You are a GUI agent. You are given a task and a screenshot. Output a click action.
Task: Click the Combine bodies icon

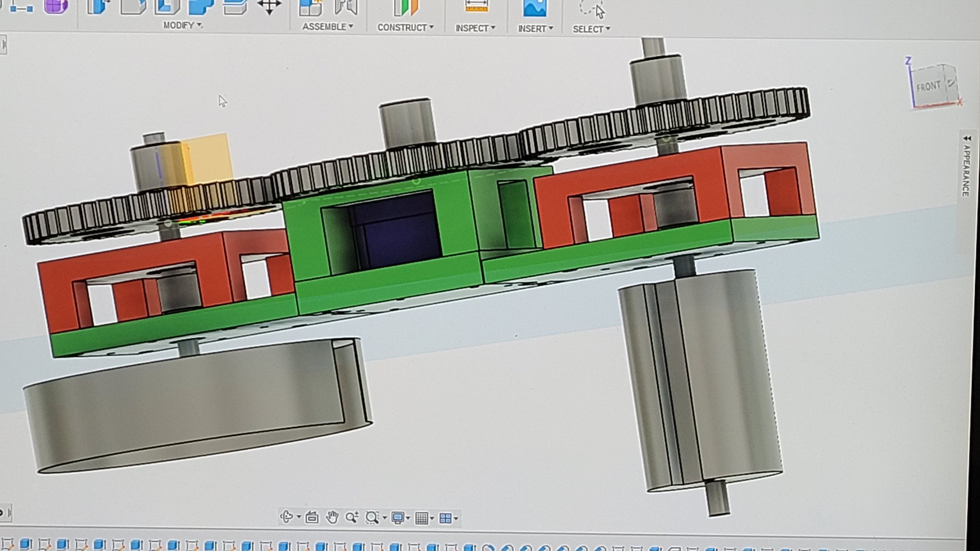pyautogui.click(x=201, y=7)
